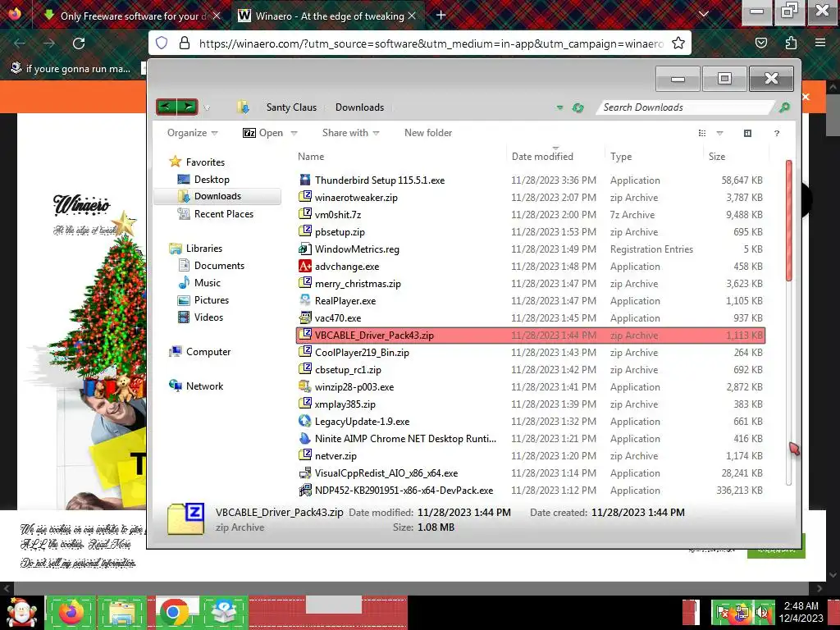840x630 pixels.
Task: Select advchange.exe file icon
Action: coord(305,266)
